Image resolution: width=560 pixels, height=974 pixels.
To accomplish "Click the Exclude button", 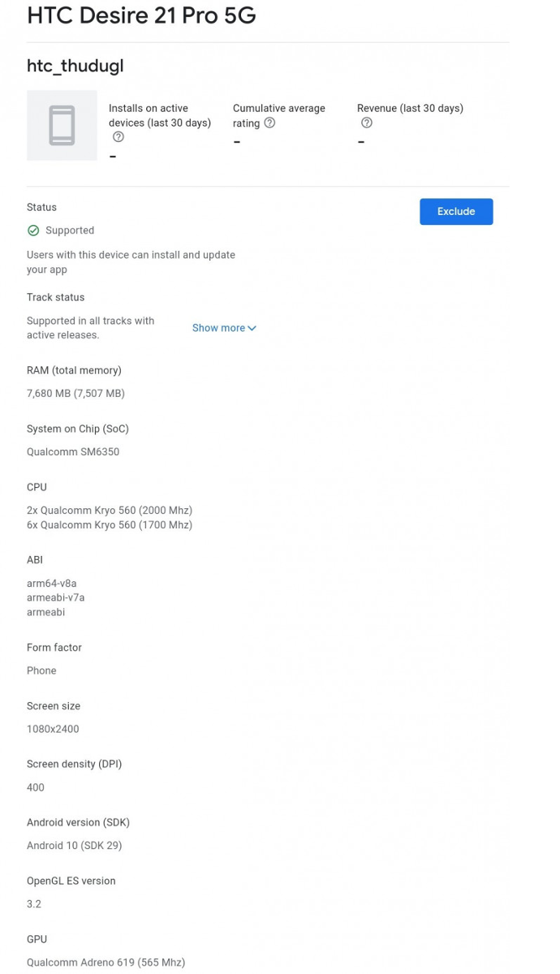I will [456, 212].
